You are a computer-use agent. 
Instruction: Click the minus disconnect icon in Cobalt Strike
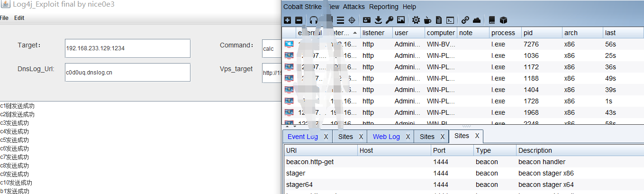299,20
